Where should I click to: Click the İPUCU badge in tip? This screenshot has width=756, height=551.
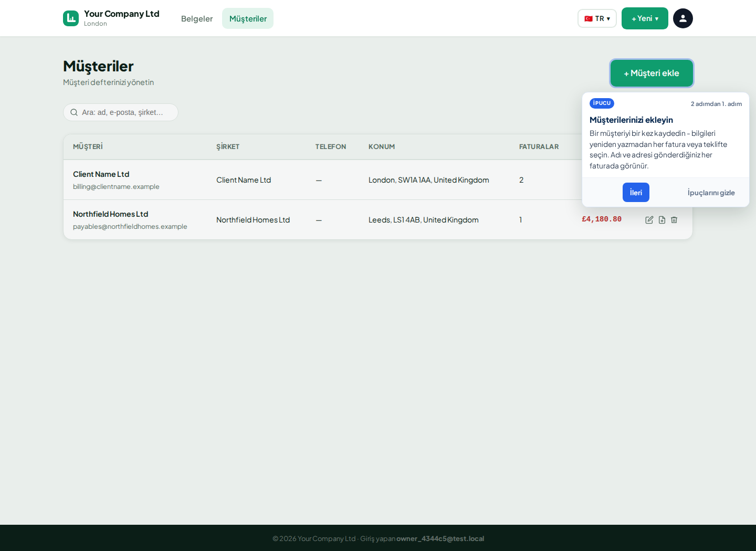pos(602,103)
